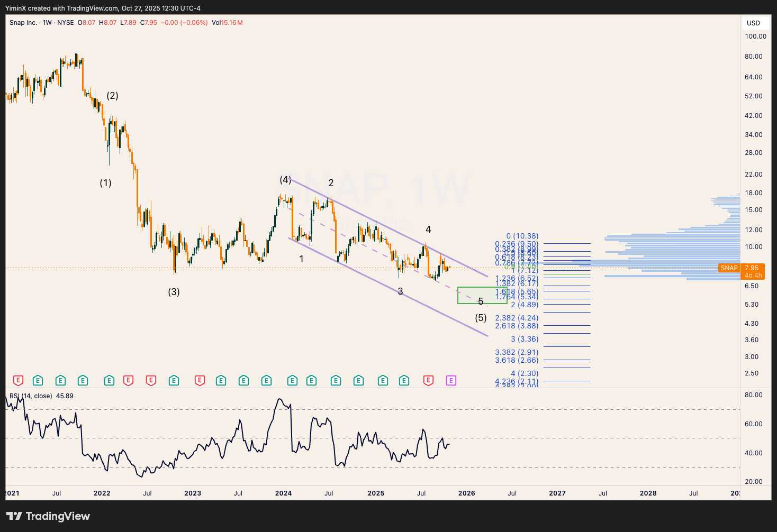The width and height of the screenshot is (777, 532).
Task: Click the 4.30 price axis label
Action: [752, 324]
